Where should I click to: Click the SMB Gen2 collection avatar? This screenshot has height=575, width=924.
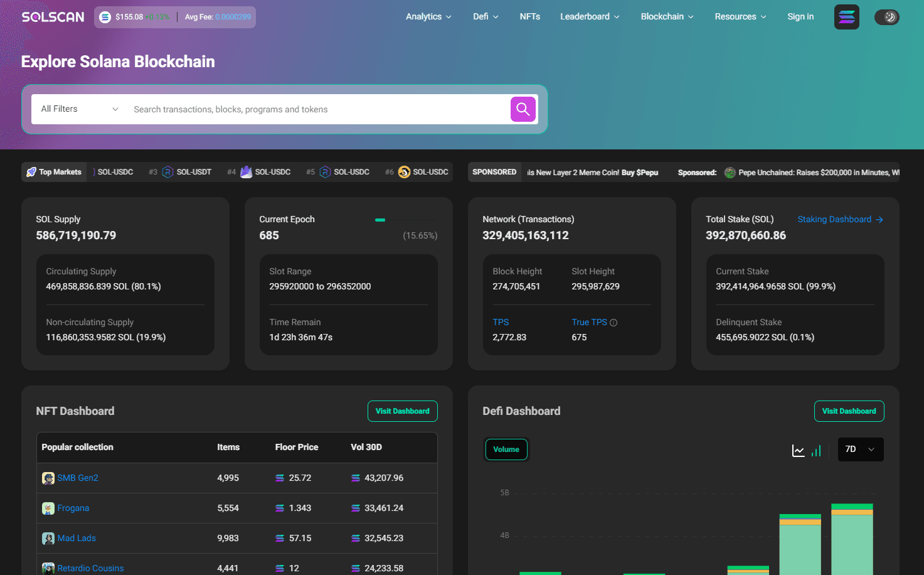click(x=48, y=478)
